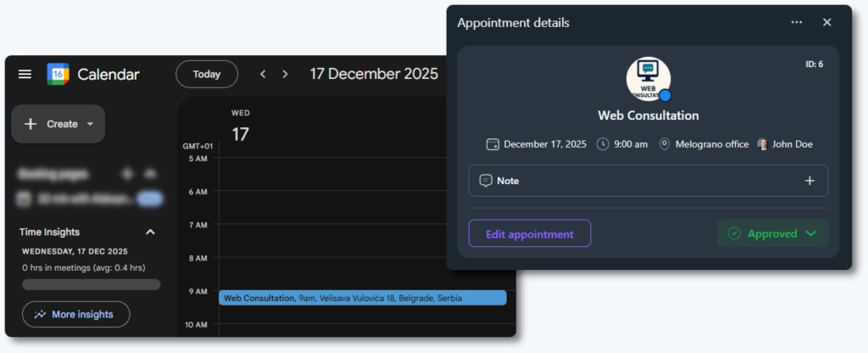
Task: Click the clock icon beside 9:00 am
Action: pyautogui.click(x=603, y=144)
